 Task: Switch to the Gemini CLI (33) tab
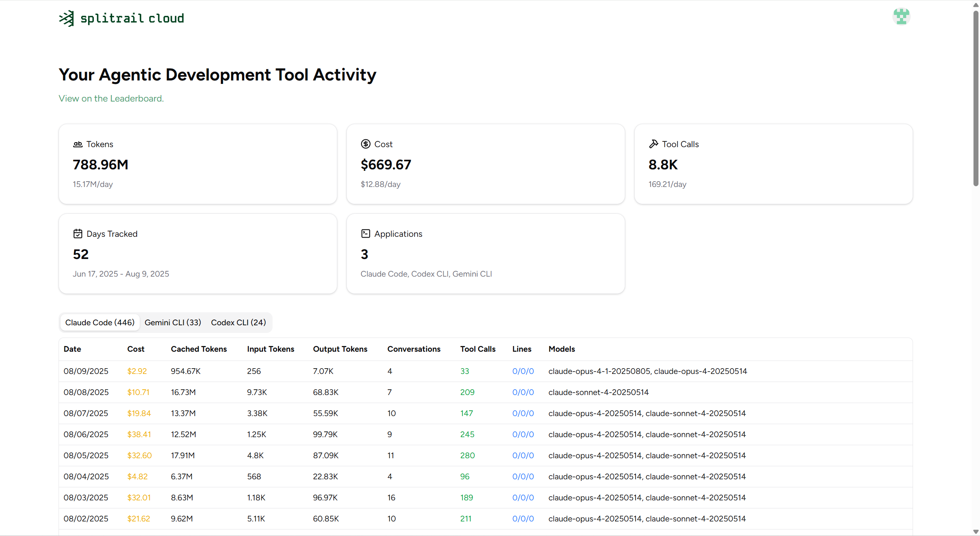173,323
